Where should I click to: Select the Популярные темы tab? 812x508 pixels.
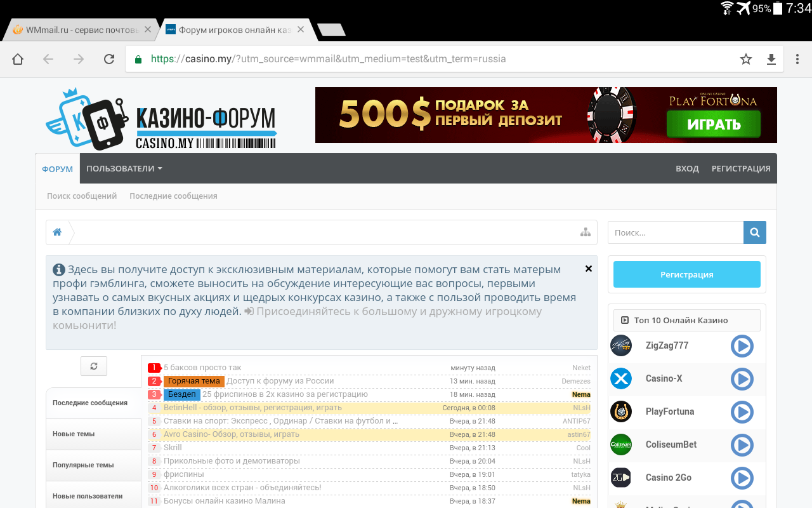[x=93, y=465]
